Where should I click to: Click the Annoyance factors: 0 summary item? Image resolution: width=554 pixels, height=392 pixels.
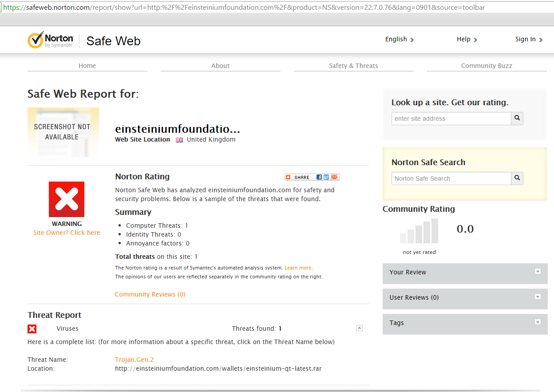158,243
